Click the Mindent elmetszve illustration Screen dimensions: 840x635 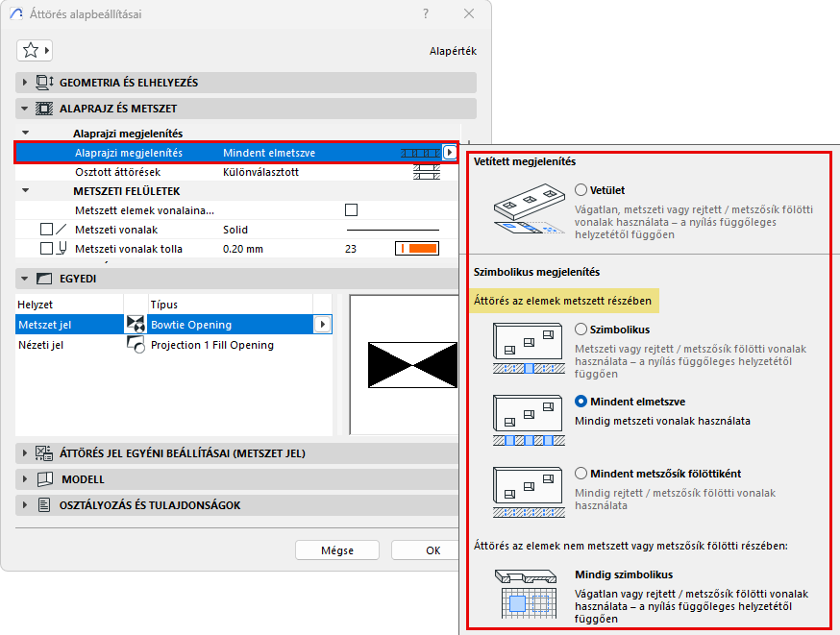[530, 421]
